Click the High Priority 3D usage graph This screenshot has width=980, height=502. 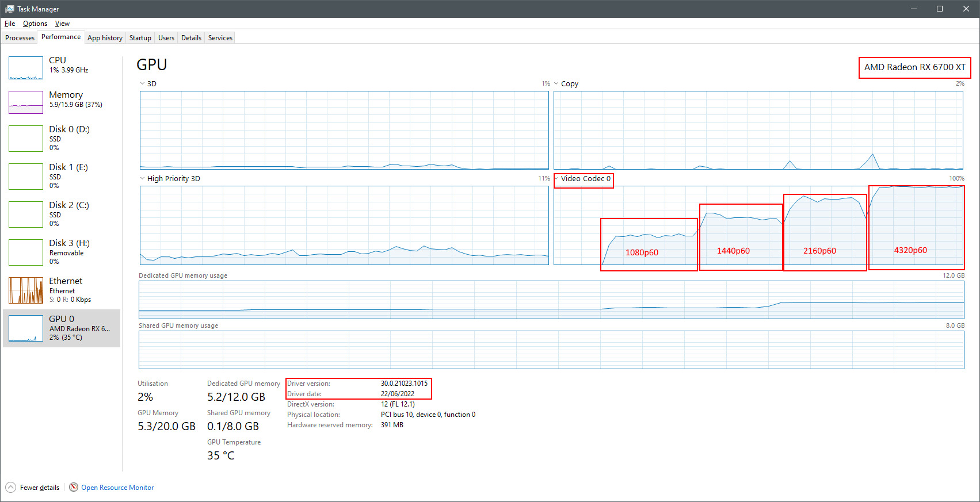(x=344, y=225)
